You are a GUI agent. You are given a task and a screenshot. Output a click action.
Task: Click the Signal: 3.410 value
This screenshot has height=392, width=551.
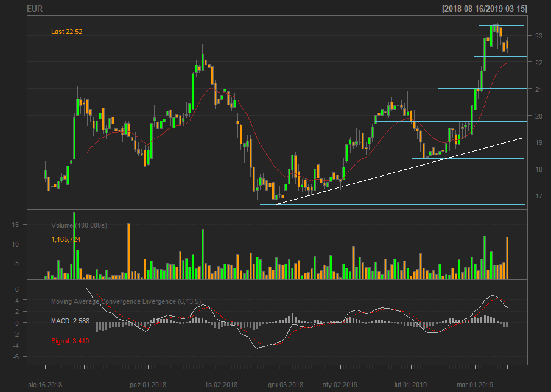click(70, 341)
